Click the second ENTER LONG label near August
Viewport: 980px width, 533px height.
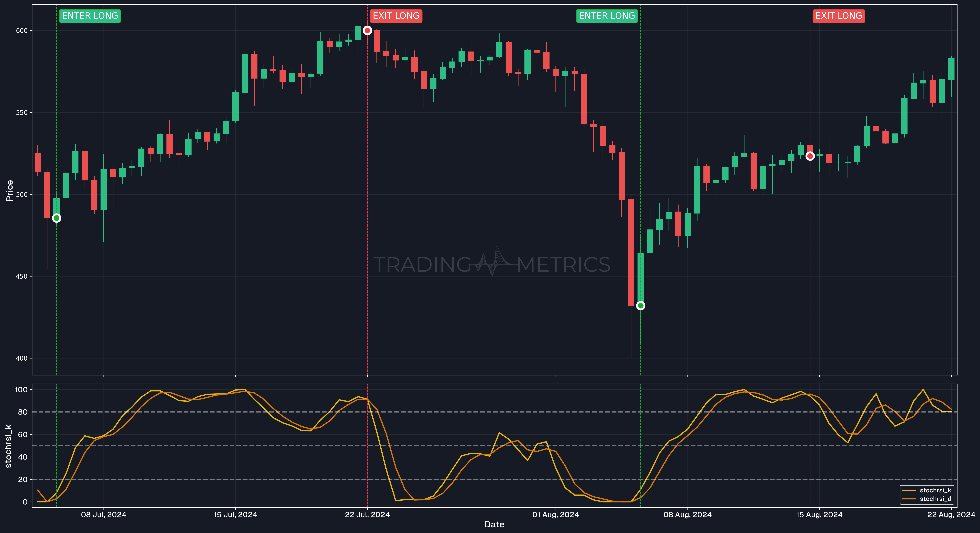607,16
